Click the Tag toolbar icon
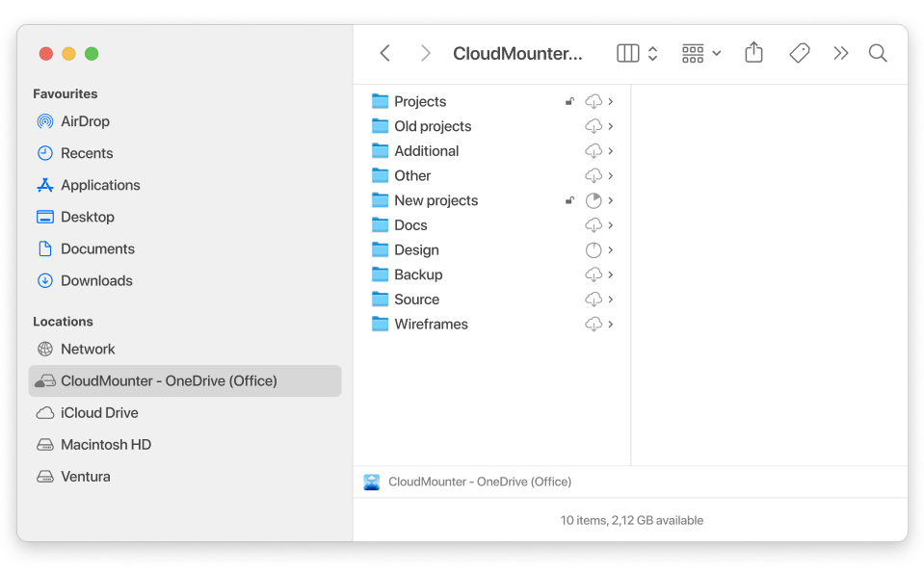This screenshot has height=574, width=924. coord(799,53)
